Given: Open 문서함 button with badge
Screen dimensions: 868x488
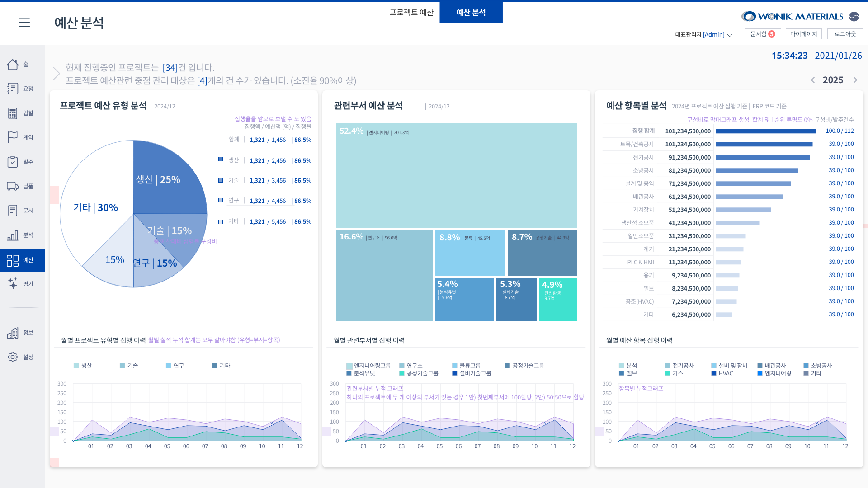Looking at the screenshot, I should point(763,34).
